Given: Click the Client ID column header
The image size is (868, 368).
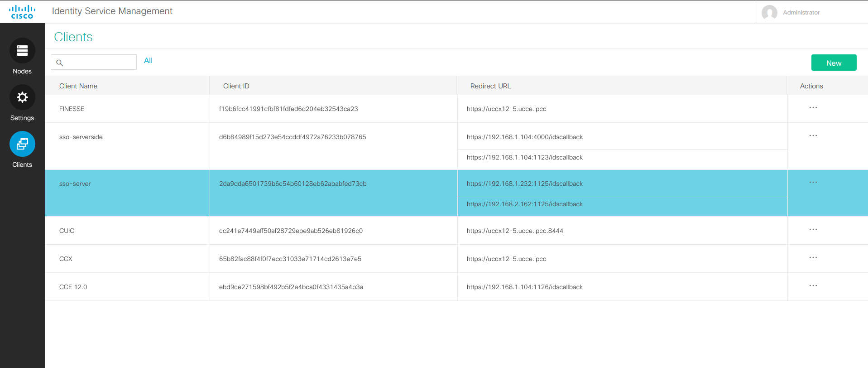Looking at the screenshot, I should point(236,86).
